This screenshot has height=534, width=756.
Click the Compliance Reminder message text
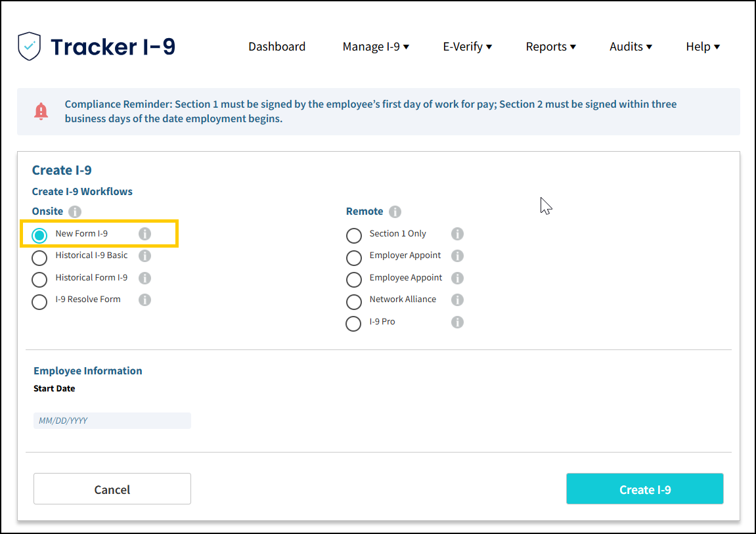click(x=370, y=111)
